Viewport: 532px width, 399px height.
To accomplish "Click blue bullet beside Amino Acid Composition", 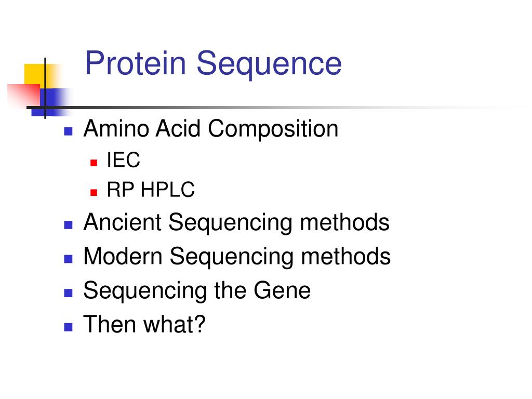I will [68, 131].
